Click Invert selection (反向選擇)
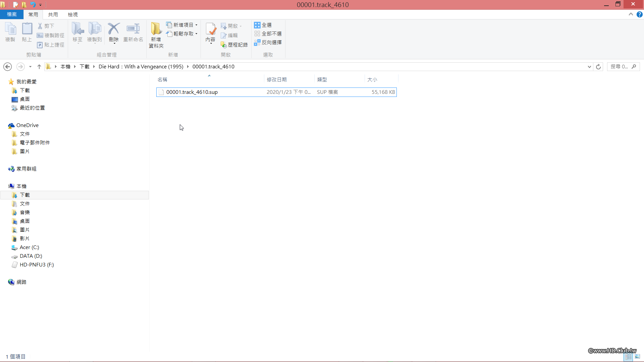This screenshot has height=362, width=644. point(268,43)
